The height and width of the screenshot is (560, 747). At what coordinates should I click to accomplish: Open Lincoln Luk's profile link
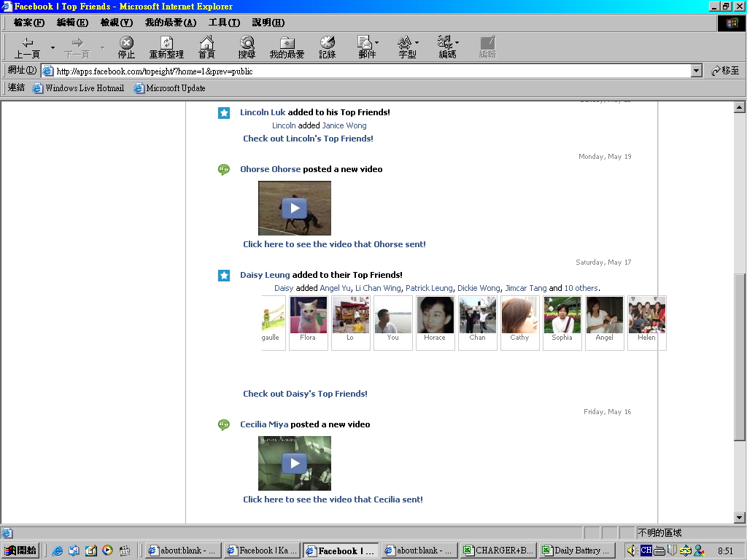pyautogui.click(x=263, y=112)
